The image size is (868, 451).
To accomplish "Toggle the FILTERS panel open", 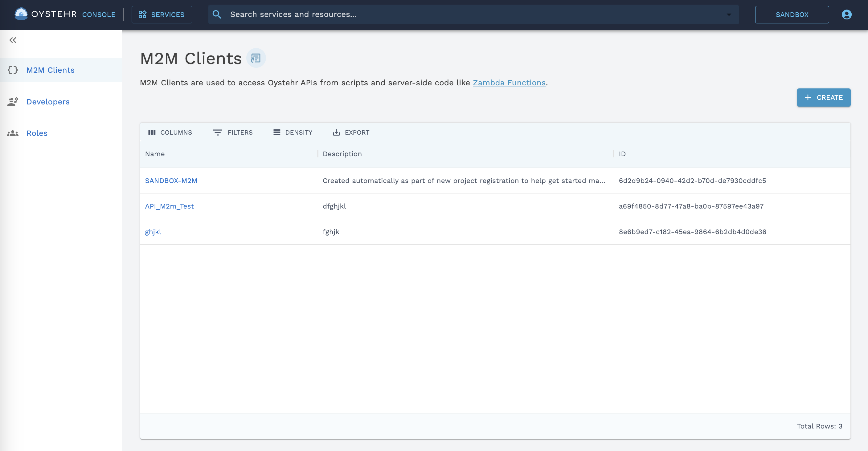I will point(233,132).
